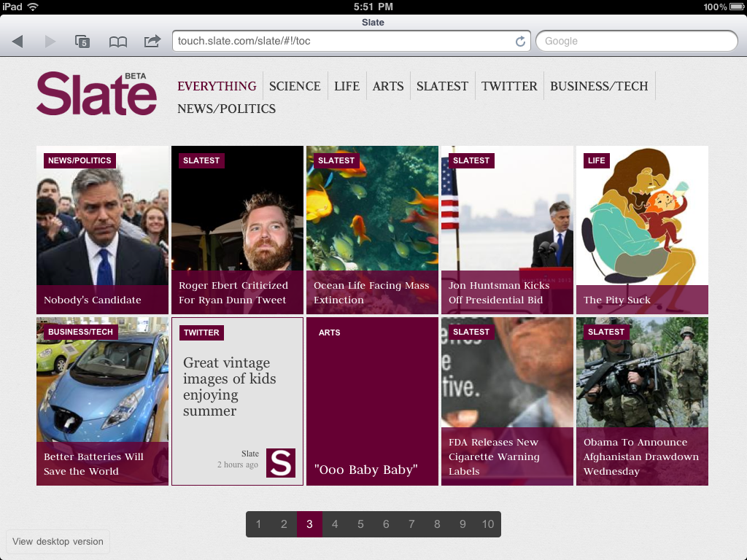Tap the share action icon
This screenshot has width=747, height=560.
(152, 41)
